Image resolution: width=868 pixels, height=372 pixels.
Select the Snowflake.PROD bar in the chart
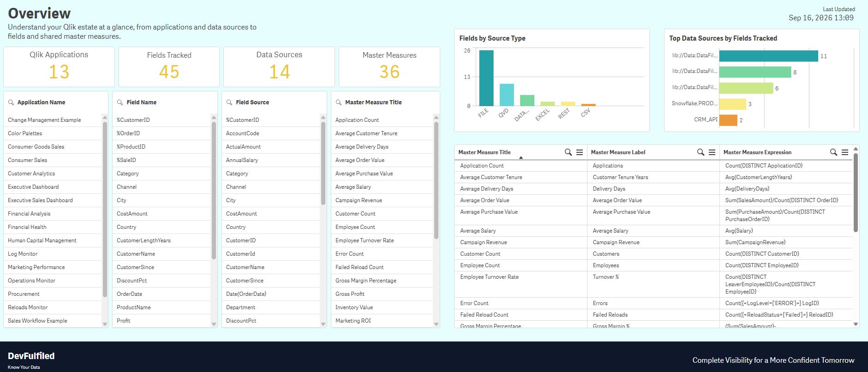coord(733,104)
